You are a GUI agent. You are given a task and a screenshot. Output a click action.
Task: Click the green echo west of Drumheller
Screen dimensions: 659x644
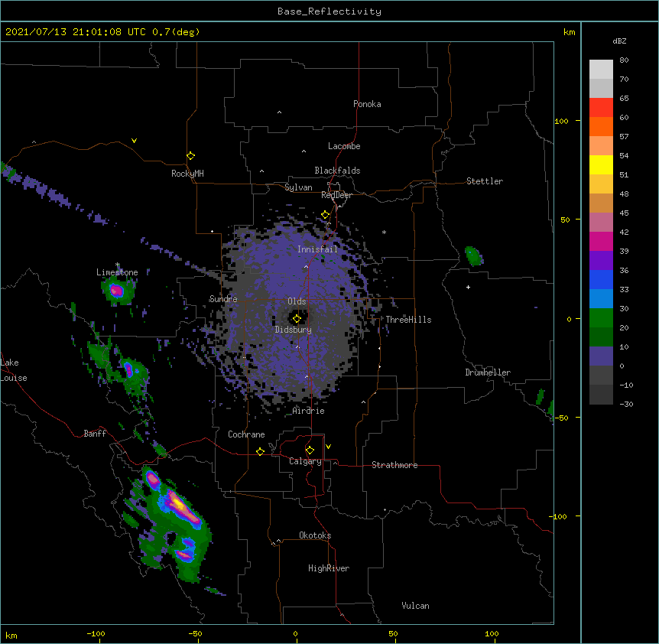click(474, 256)
